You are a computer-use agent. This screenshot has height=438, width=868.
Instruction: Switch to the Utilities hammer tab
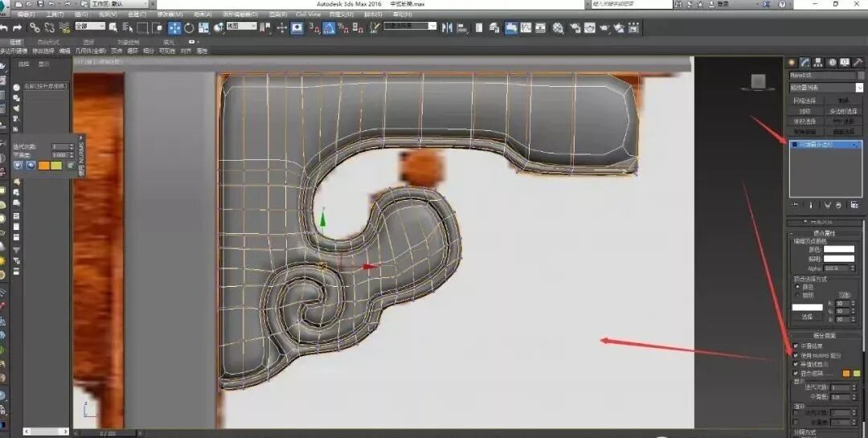point(858,63)
